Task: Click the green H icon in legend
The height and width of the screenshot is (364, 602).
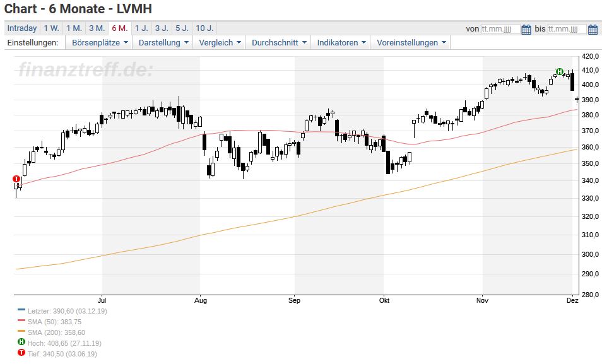Action: (21, 342)
